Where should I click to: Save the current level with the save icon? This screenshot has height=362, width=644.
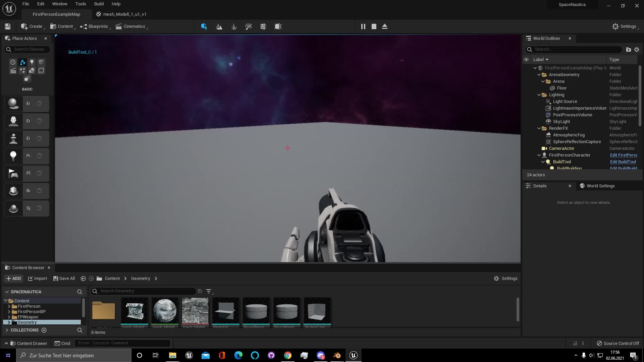7,26
